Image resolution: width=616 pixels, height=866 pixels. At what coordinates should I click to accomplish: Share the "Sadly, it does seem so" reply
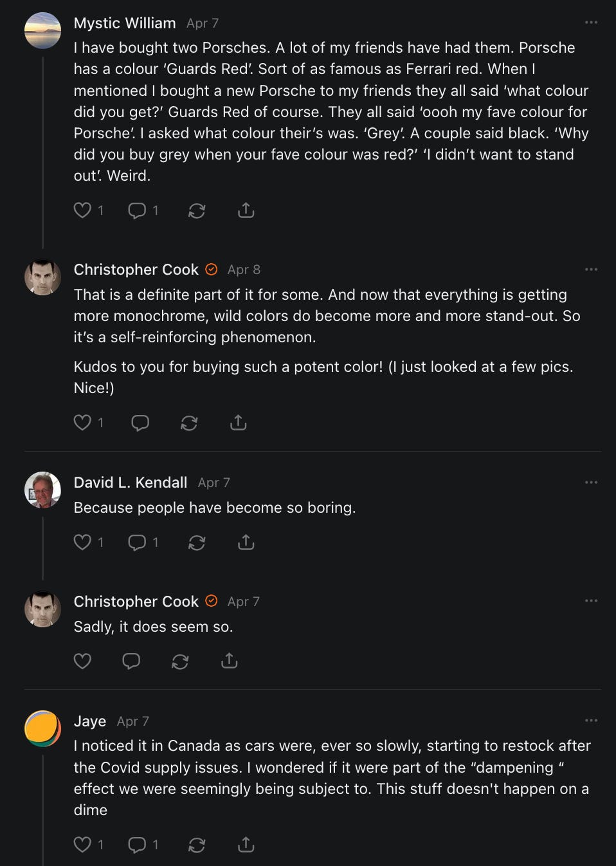230,661
